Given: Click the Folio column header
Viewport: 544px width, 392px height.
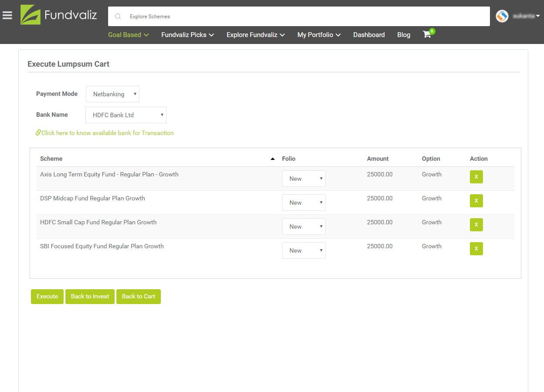Looking at the screenshot, I should coord(289,159).
